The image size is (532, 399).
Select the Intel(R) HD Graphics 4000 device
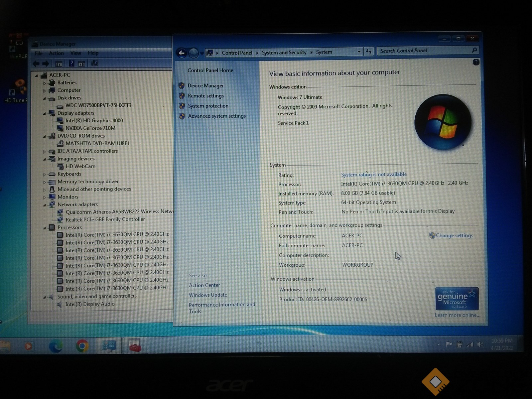pos(94,120)
